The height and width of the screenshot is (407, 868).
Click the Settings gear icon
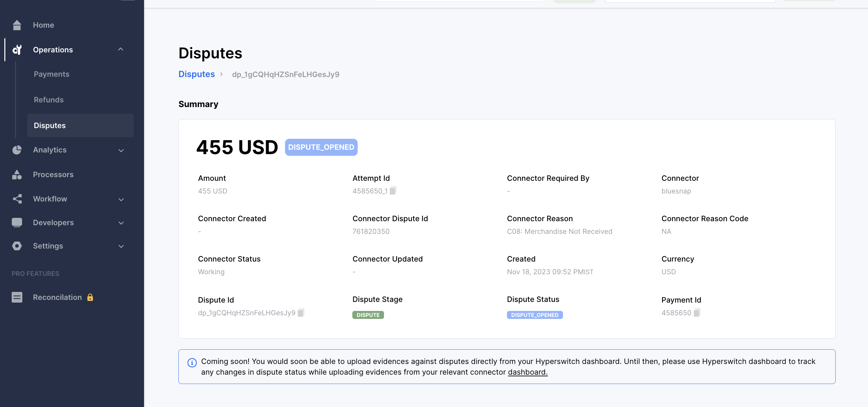tap(17, 246)
